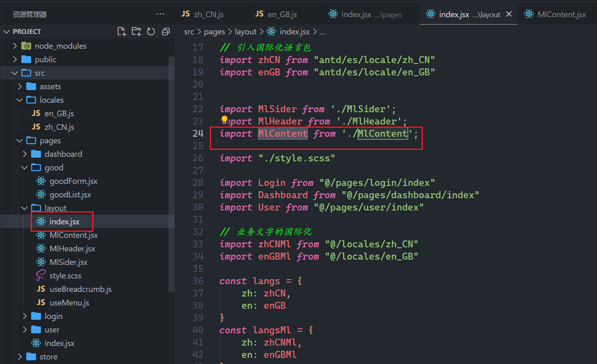Open zh_CN.js in the file tree

point(59,127)
